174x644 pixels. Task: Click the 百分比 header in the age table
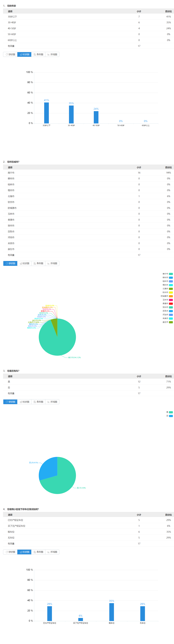click(x=168, y=12)
